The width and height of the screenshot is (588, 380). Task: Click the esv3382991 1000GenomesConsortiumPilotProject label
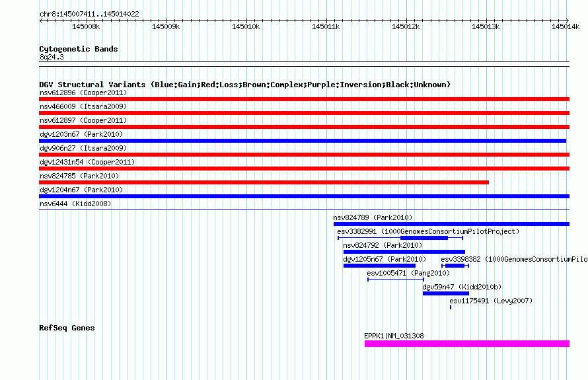click(428, 231)
